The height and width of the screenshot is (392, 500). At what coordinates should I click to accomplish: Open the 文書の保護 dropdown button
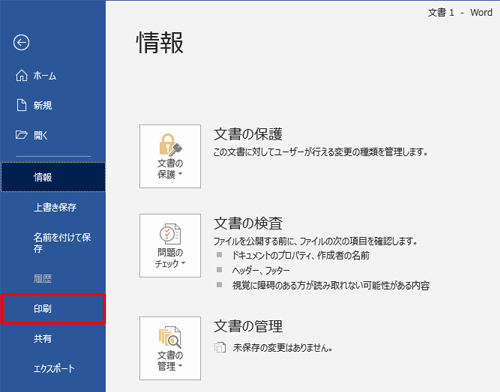tap(170, 156)
